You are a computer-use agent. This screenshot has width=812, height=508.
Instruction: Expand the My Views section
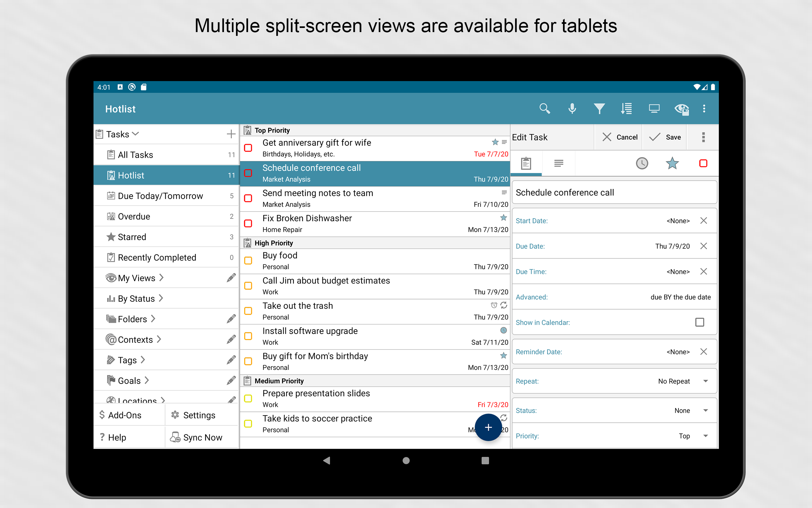pyautogui.click(x=161, y=277)
